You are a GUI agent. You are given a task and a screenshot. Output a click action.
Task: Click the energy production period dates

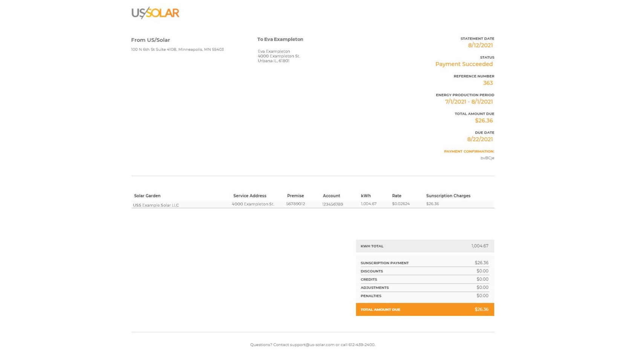tap(468, 102)
